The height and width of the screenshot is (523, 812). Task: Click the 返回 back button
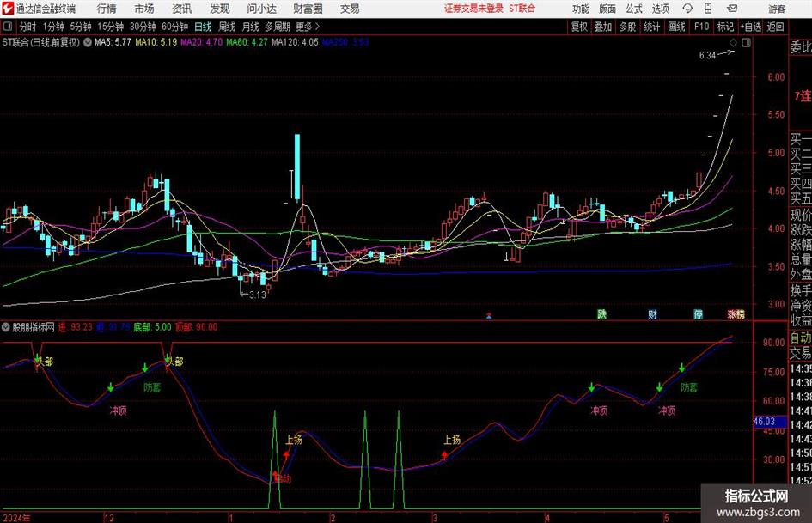point(775,27)
